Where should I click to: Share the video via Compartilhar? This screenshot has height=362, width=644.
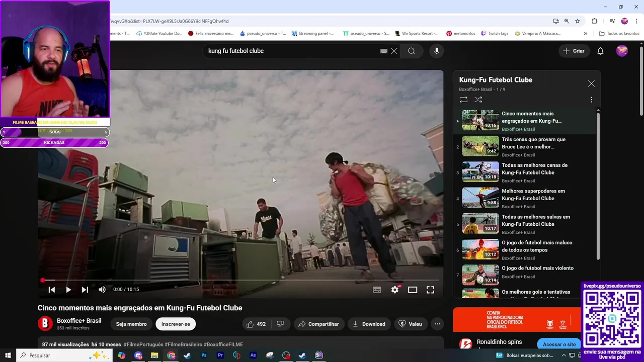[319, 324]
